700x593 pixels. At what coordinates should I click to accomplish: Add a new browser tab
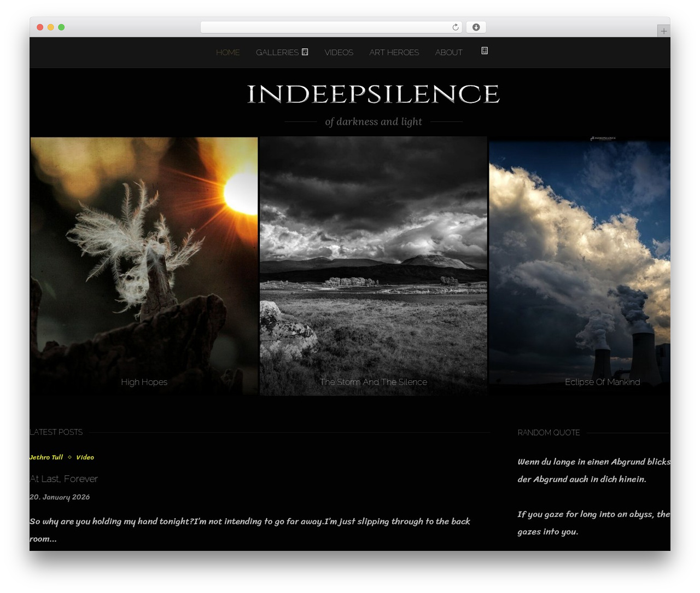point(663,31)
